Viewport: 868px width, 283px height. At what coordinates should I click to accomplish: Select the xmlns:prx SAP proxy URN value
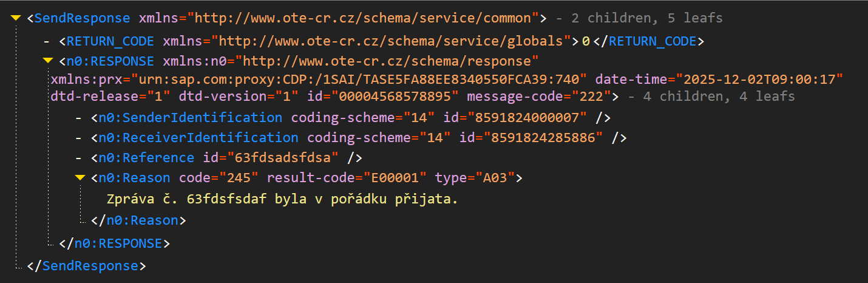371,80
